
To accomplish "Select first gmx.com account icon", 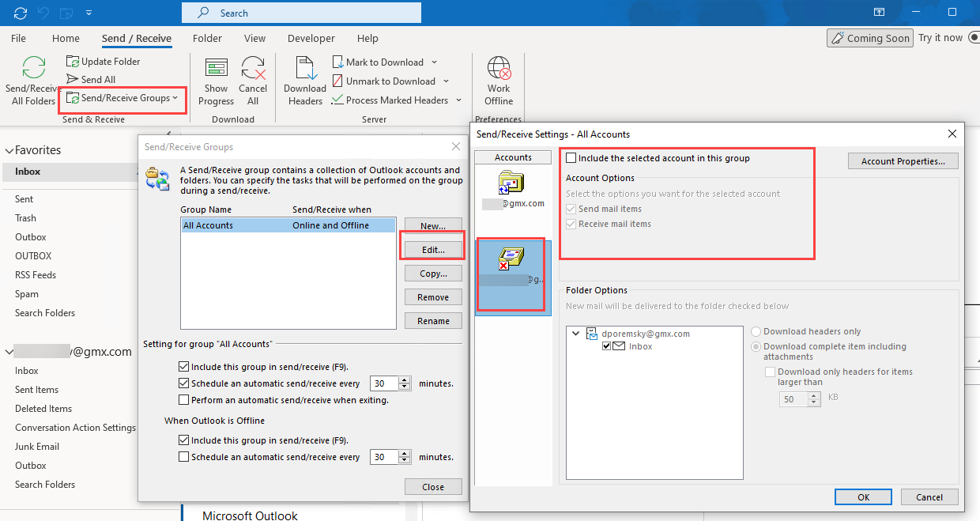I will point(513,183).
